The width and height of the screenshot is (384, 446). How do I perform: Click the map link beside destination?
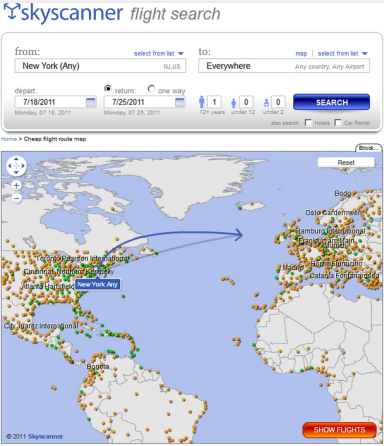[x=301, y=53]
